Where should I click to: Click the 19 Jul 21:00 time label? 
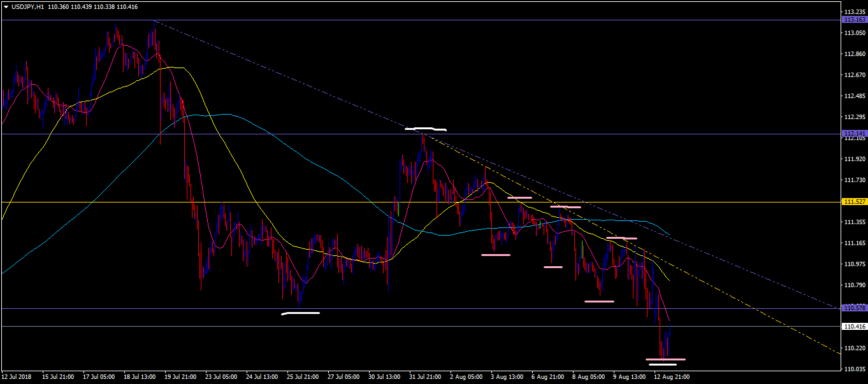click(x=180, y=377)
